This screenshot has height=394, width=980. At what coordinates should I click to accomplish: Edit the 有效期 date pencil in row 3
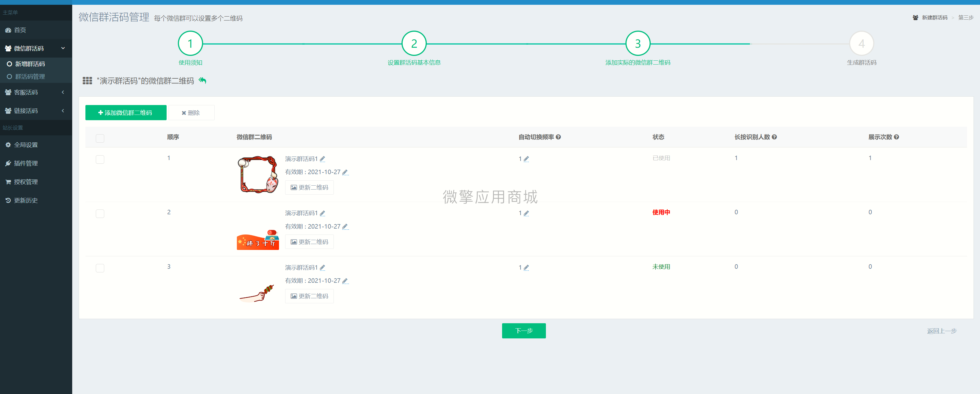[345, 281]
